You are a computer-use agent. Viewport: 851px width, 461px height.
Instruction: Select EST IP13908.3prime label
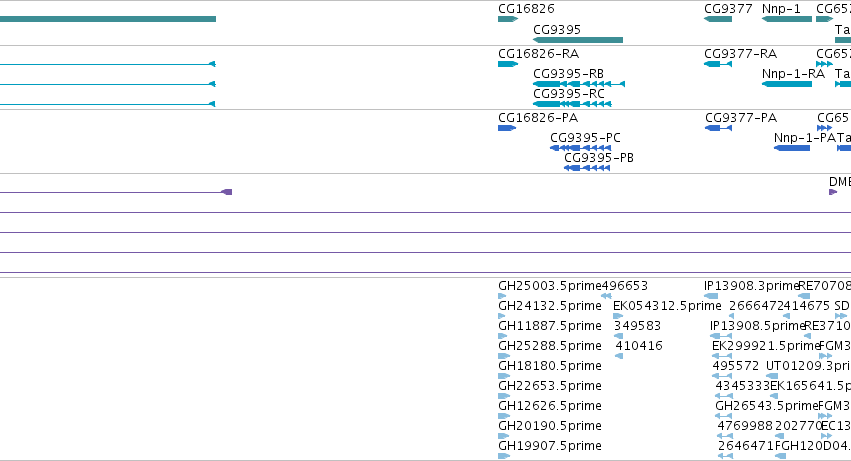pyautogui.click(x=752, y=286)
